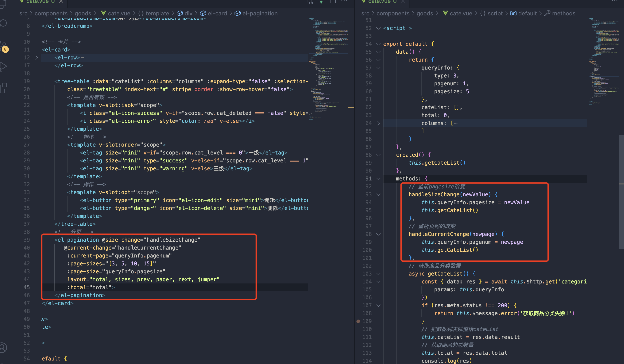Viewport: 624px width, 364px height.
Task: Click Vue icon beside cate.vue in left breadcrumb
Action: (x=103, y=13)
